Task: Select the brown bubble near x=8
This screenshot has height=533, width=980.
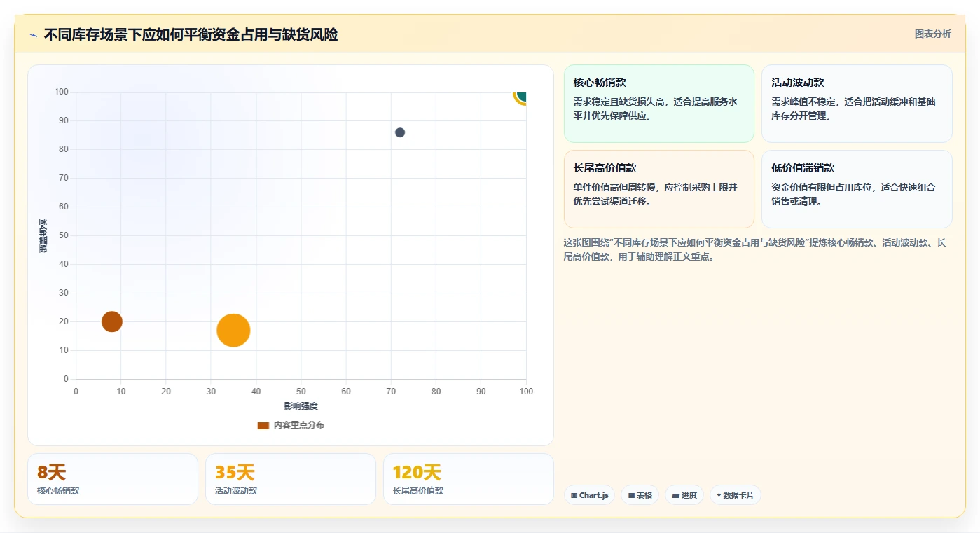Action: [112, 321]
